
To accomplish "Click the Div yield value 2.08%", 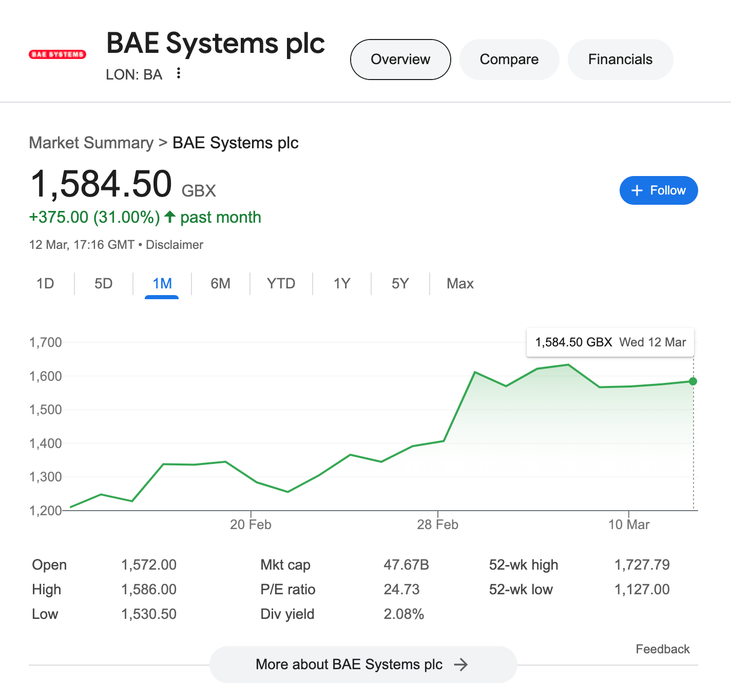I will (403, 614).
